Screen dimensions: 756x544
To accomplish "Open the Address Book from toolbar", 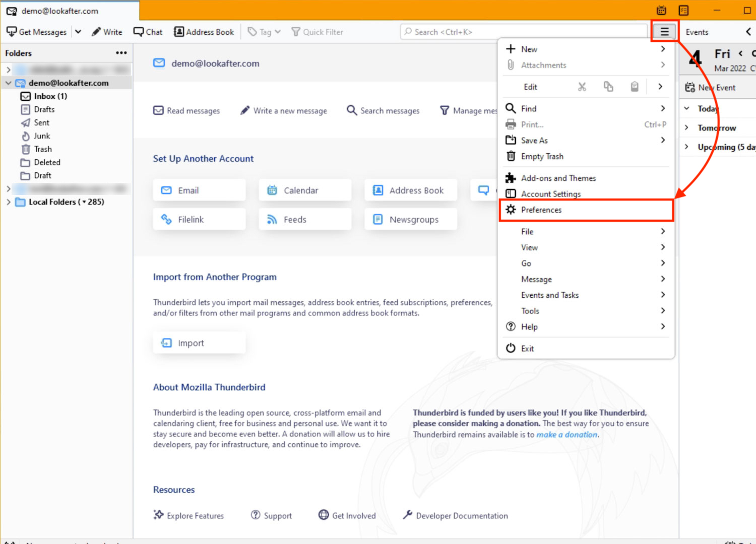I will pyautogui.click(x=204, y=32).
